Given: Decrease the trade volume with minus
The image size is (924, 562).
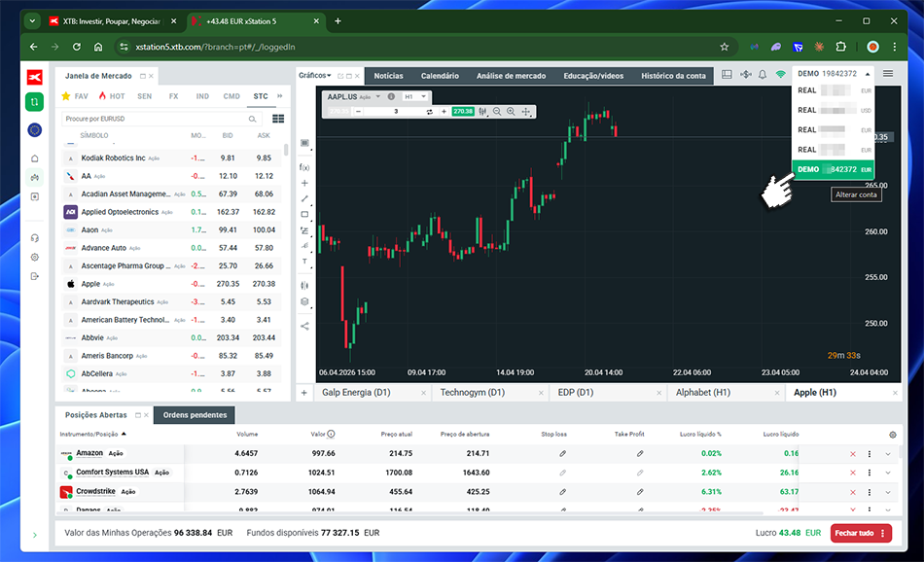Looking at the screenshot, I should [x=358, y=112].
